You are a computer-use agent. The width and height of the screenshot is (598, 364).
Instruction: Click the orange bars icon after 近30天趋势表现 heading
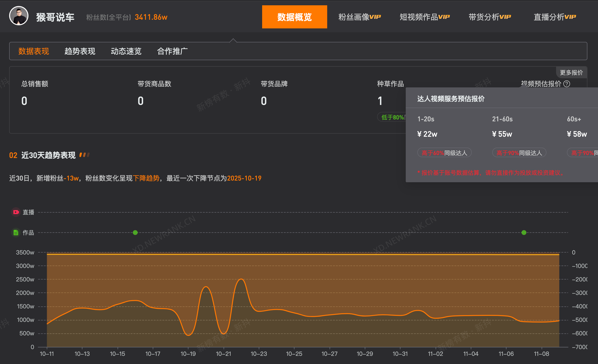85,155
